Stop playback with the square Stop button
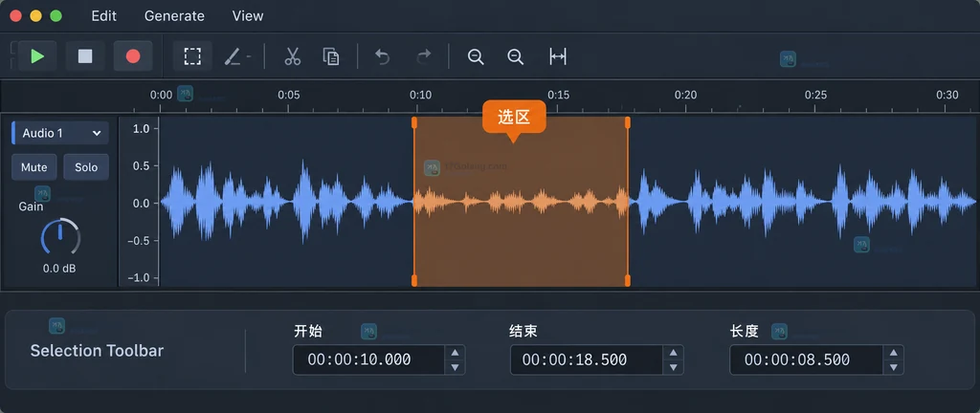Viewport: 980px width, 413px height. 85,56
